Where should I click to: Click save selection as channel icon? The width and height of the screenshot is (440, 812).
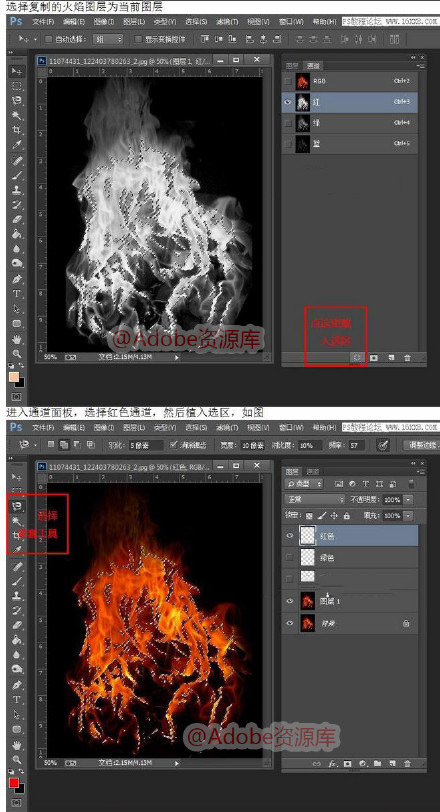374,357
